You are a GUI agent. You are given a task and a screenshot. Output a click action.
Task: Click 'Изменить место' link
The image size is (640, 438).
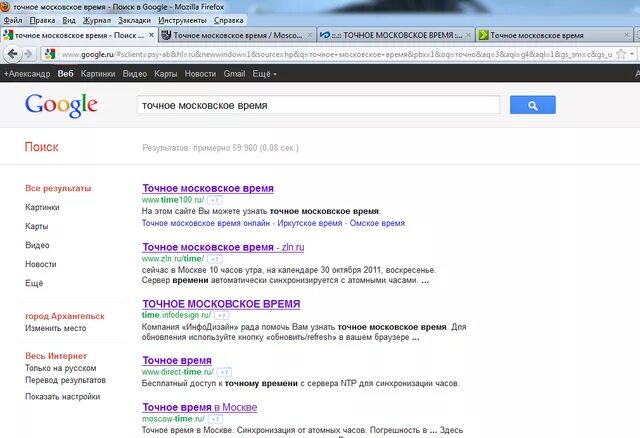(x=56, y=328)
